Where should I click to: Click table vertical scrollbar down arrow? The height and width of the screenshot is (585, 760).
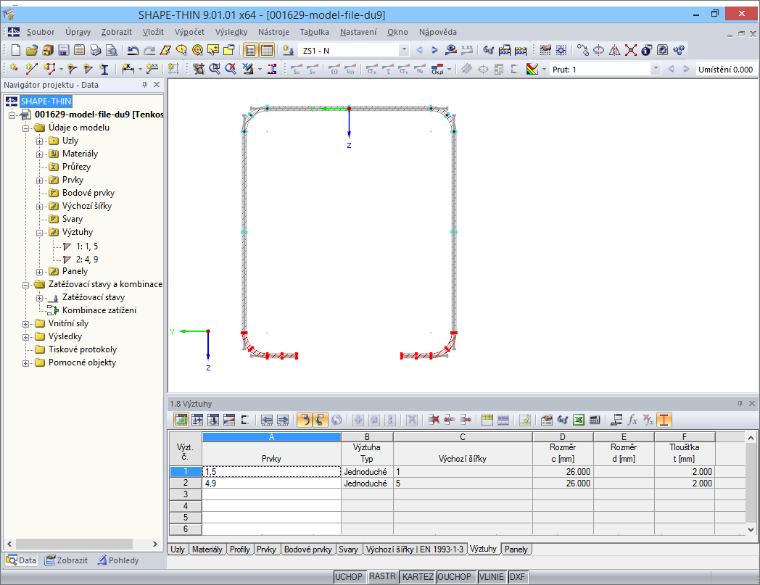750,529
